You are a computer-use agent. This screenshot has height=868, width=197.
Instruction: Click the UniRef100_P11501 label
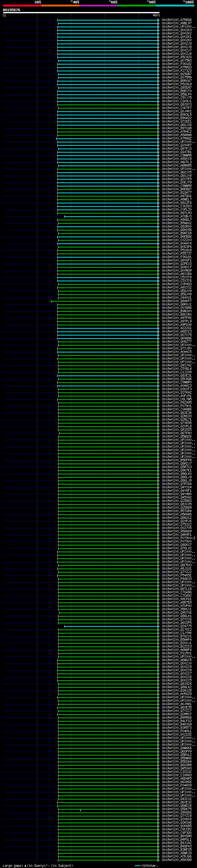tap(176, 653)
